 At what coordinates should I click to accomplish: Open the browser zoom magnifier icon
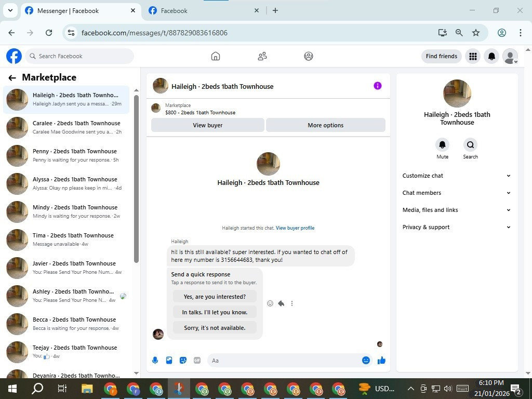pos(459,33)
